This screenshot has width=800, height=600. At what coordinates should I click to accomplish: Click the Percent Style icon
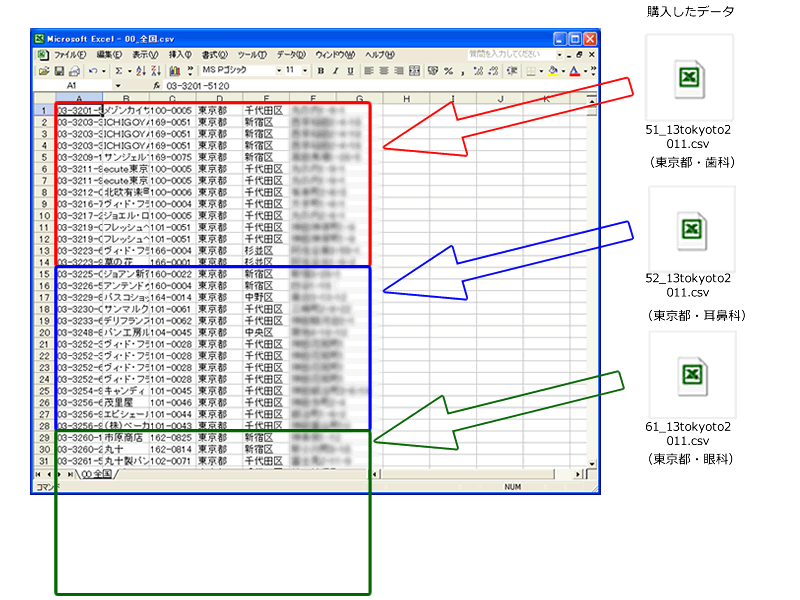coord(449,71)
